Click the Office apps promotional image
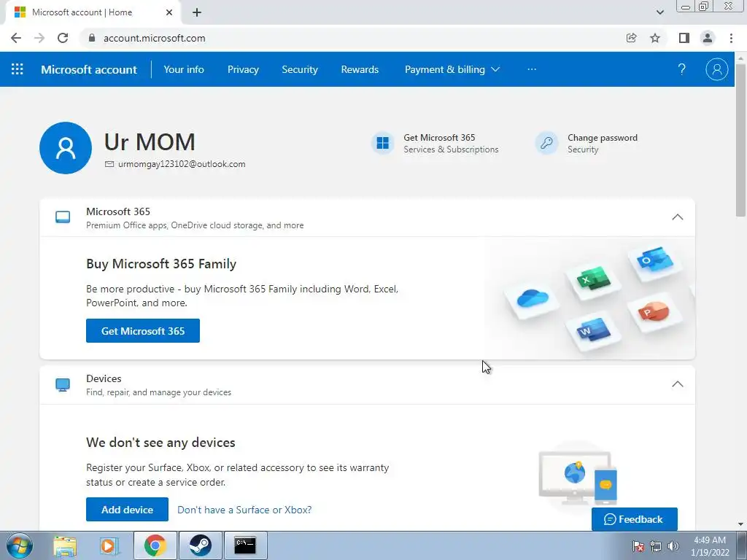Viewport: 747px width, 560px height. (590, 298)
